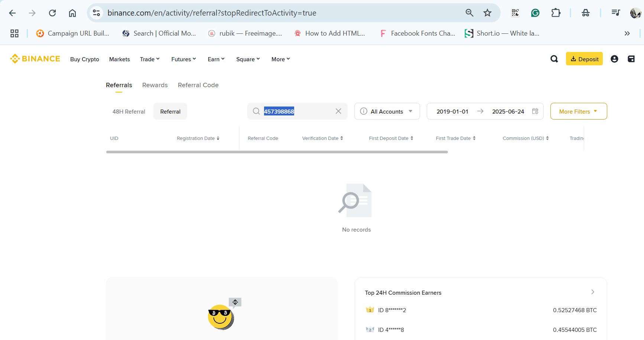Switch to the 48H Referral tab

click(x=129, y=111)
